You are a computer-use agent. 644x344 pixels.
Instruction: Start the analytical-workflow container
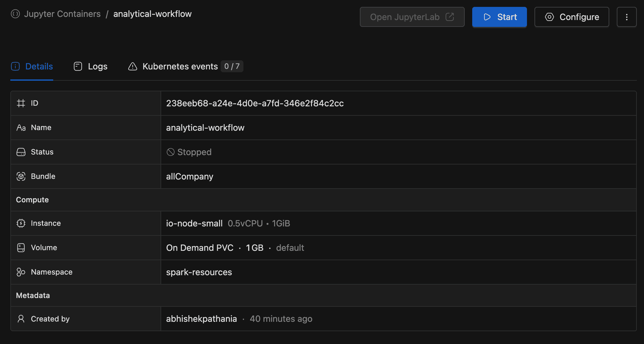(499, 17)
